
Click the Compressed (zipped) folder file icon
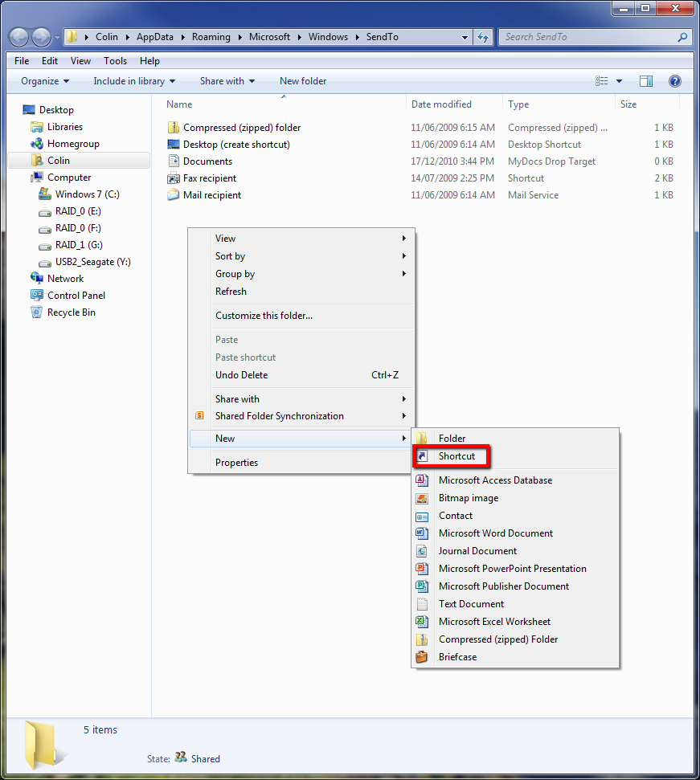[x=173, y=128]
